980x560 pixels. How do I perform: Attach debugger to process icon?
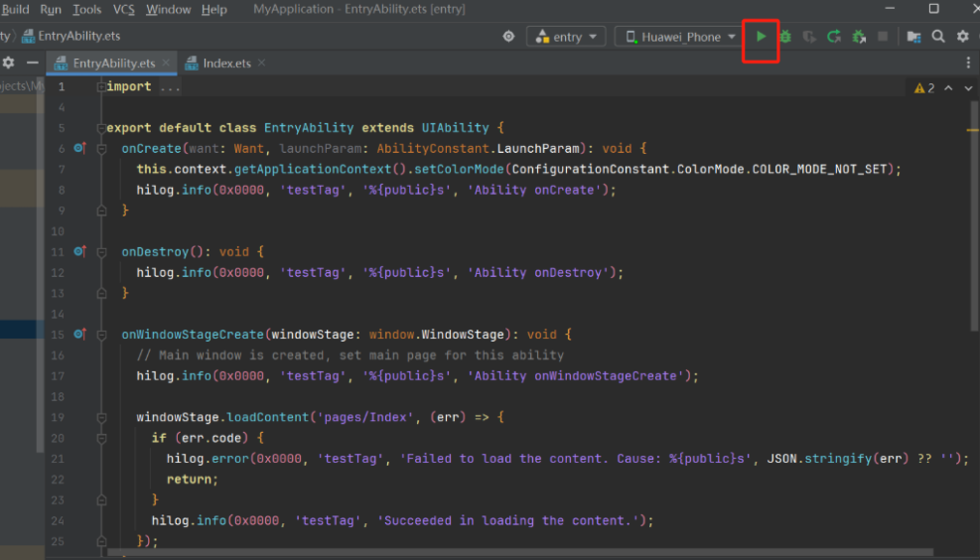tap(859, 37)
